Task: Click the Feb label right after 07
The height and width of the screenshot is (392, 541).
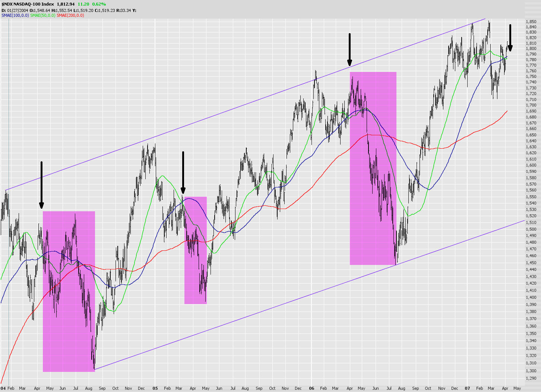Action: 480,388
